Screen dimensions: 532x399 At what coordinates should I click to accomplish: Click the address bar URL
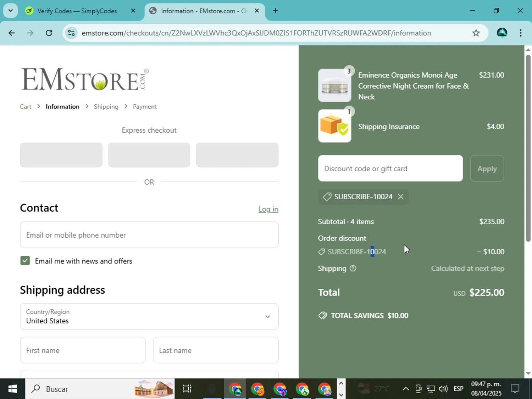coord(256,33)
